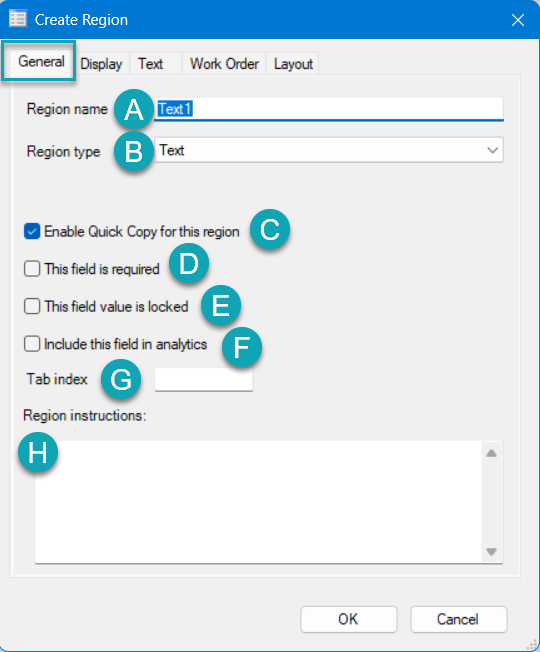Tick Include this field in analytics
Screen dimensions: 540x652
[32, 344]
